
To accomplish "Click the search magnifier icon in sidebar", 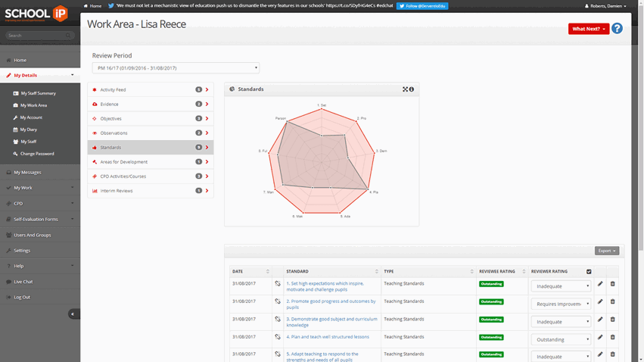I will point(68,36).
